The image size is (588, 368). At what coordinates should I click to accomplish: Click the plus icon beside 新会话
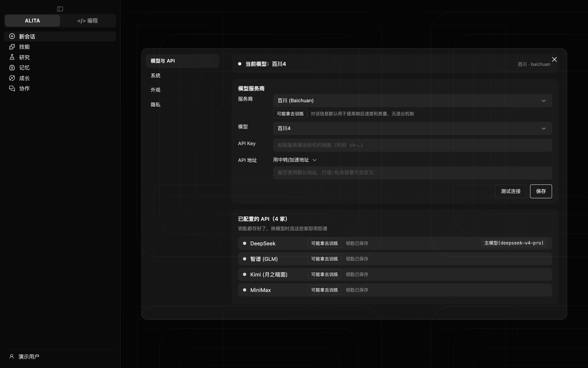pos(12,36)
